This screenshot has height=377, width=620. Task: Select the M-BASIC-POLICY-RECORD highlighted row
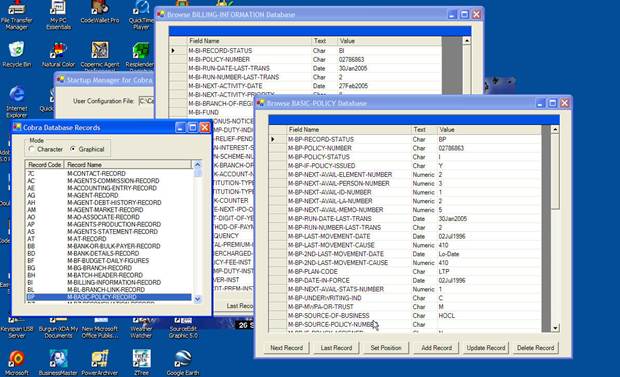coord(109,297)
